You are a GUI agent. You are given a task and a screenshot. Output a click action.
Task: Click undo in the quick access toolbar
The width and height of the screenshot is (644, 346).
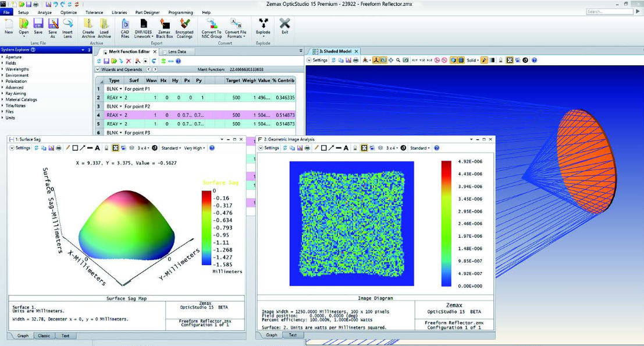[55, 4]
